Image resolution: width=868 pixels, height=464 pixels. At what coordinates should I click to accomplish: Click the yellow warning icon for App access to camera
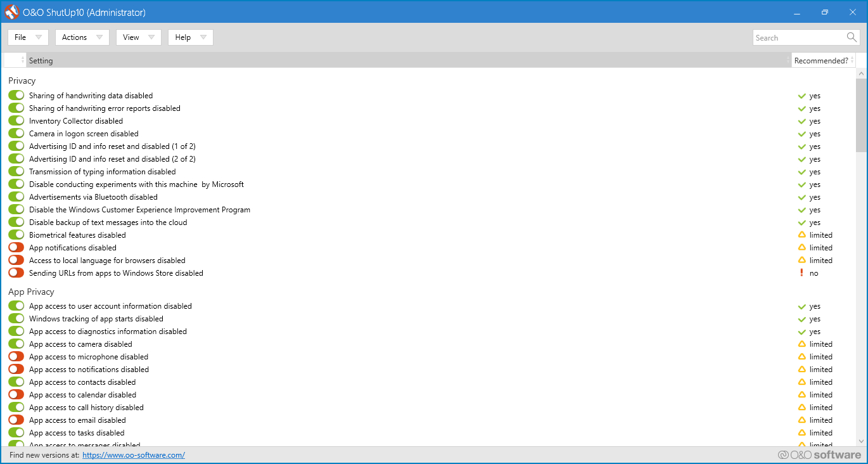click(x=802, y=344)
